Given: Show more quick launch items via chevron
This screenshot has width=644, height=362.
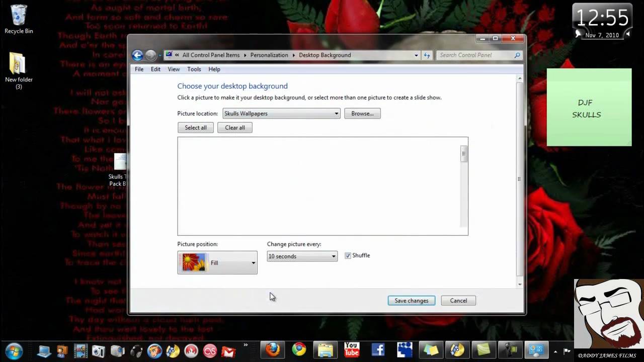Looking at the screenshot, I should tap(246, 345).
